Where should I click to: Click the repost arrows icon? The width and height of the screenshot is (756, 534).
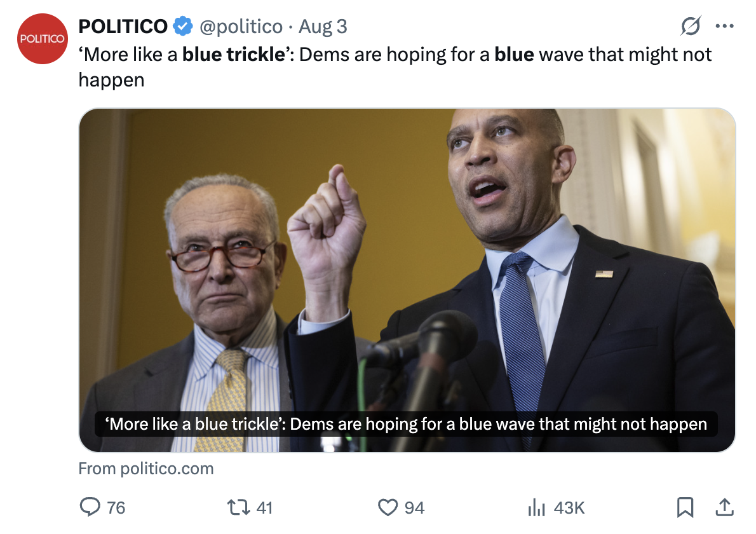tap(238, 507)
